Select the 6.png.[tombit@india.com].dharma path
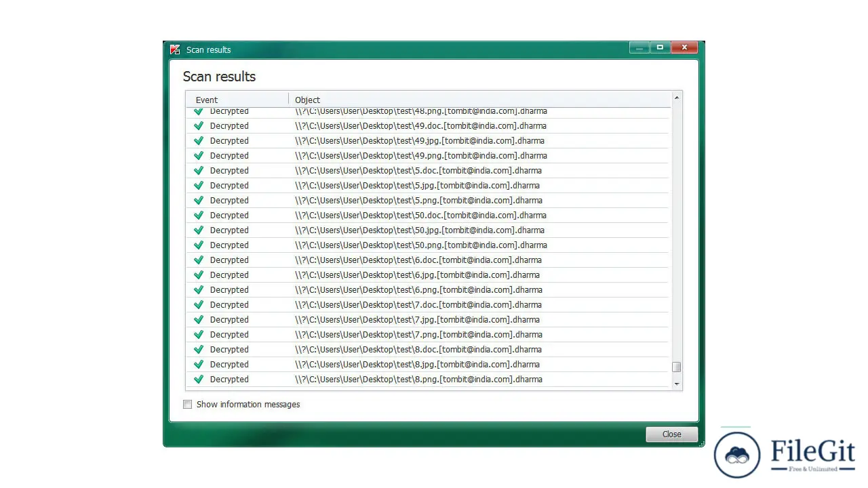This screenshot has width=868, height=488. 418,289
